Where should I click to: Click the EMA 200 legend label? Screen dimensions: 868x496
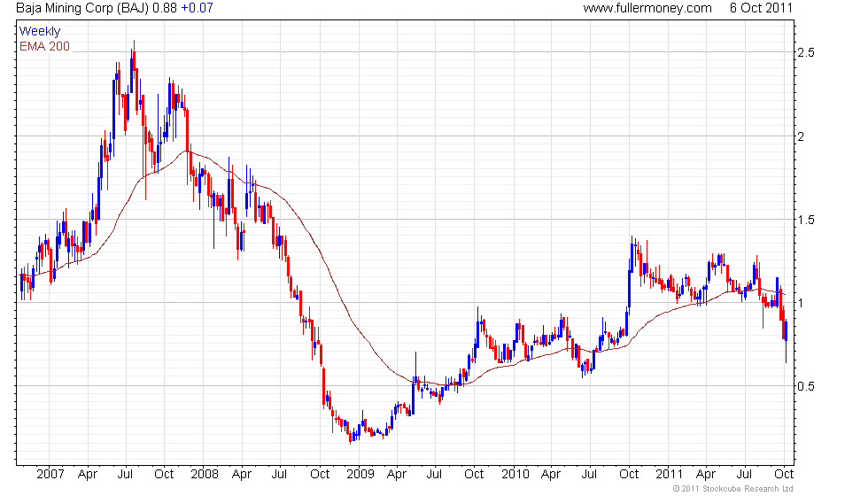44,46
